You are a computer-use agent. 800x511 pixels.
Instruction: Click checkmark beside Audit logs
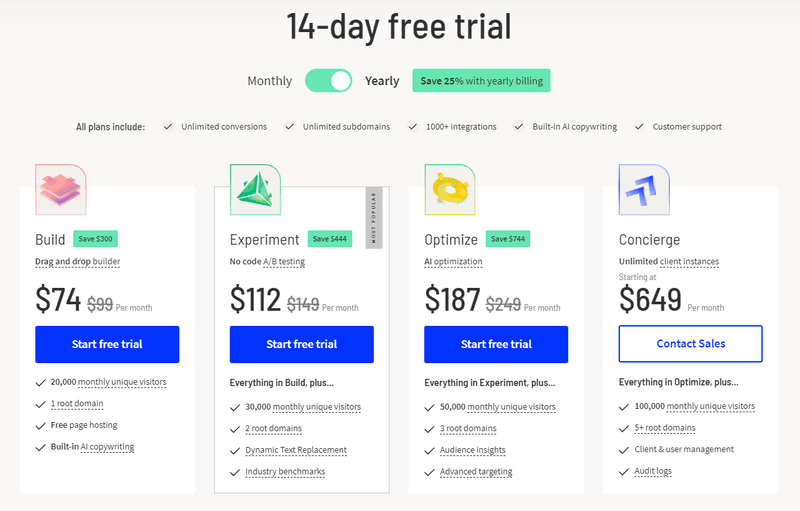tap(626, 472)
